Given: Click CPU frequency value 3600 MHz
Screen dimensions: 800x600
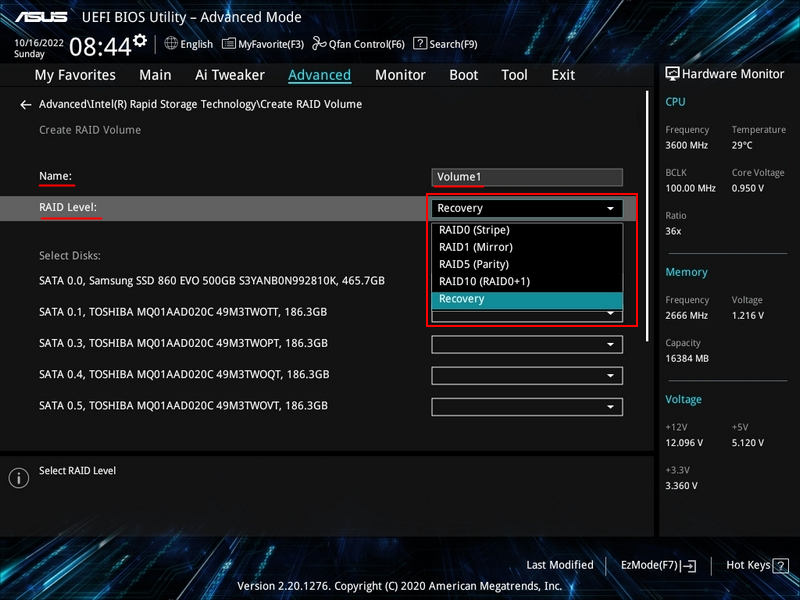Looking at the screenshot, I should click(686, 145).
